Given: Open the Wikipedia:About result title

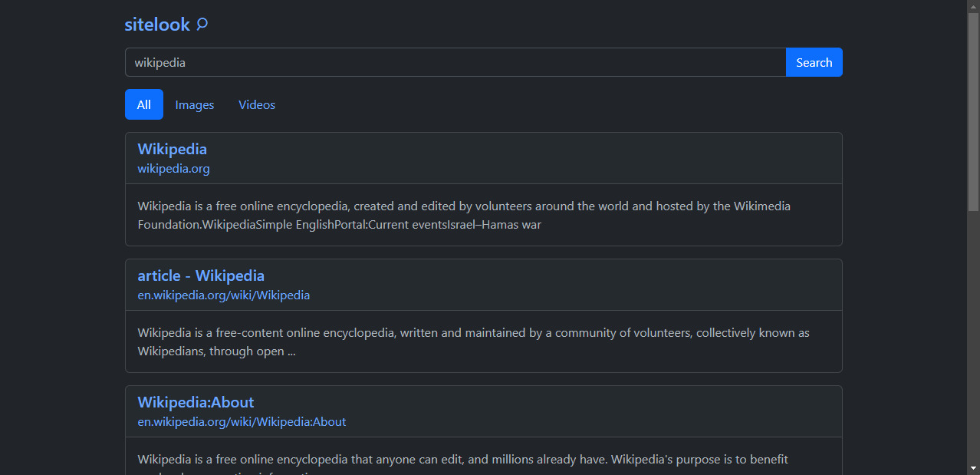Looking at the screenshot, I should pyautogui.click(x=196, y=402).
